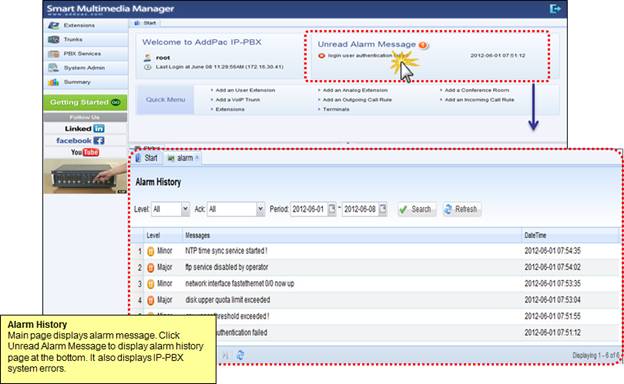The width and height of the screenshot is (624, 384).
Task: Select Add a VoIP Trunk quick link
Action: [238, 100]
